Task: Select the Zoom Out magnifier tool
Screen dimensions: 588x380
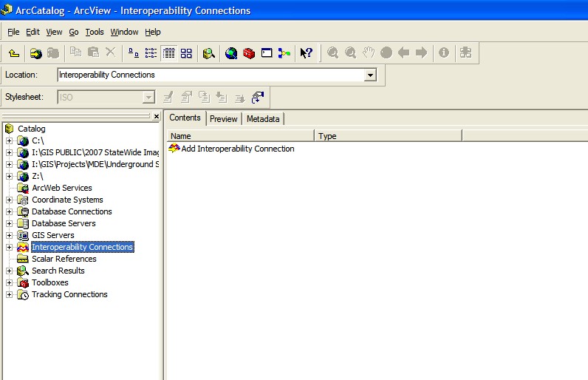Action: 350,53
